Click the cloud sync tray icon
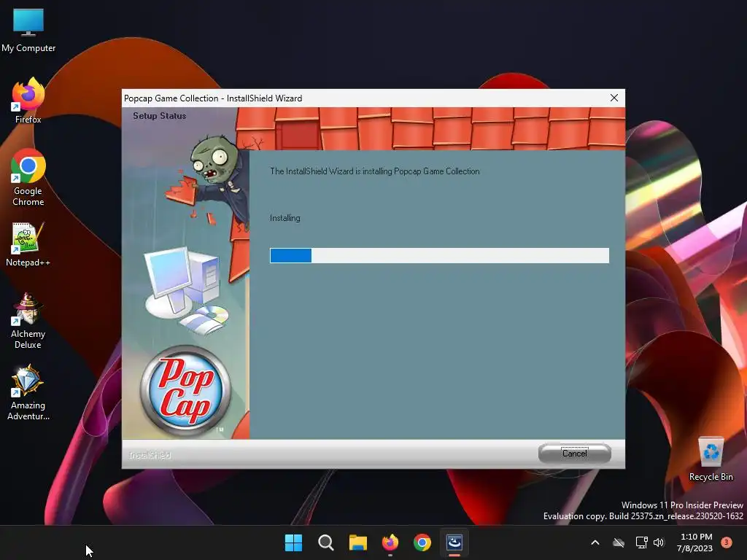The height and width of the screenshot is (560, 747). point(619,542)
